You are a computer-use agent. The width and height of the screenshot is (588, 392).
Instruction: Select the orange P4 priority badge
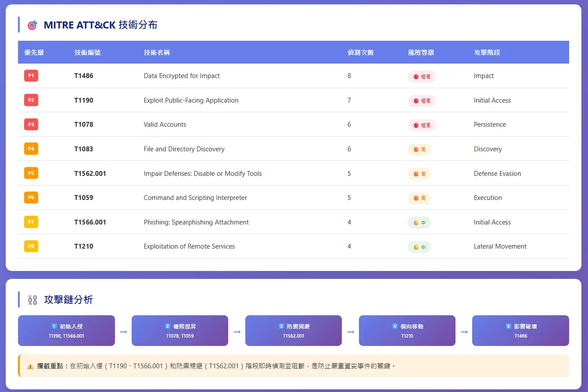click(31, 149)
